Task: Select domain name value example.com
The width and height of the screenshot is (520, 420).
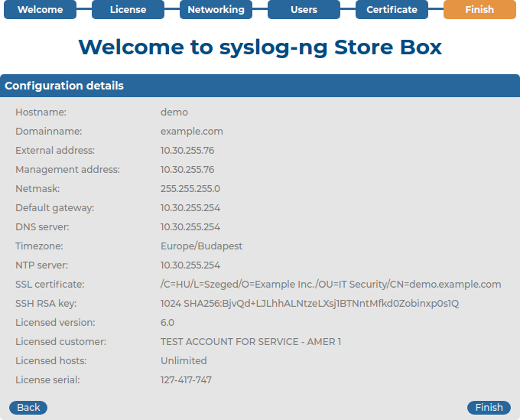Action: [x=192, y=132]
